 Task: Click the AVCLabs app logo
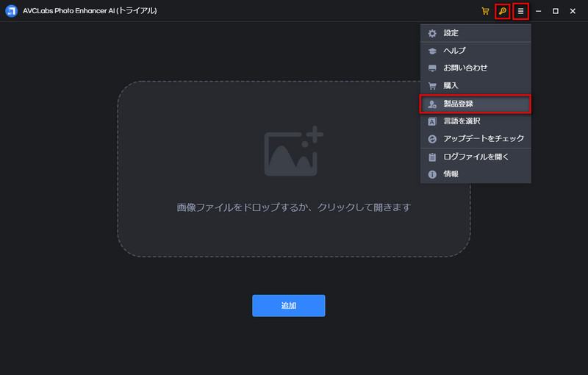[12, 11]
